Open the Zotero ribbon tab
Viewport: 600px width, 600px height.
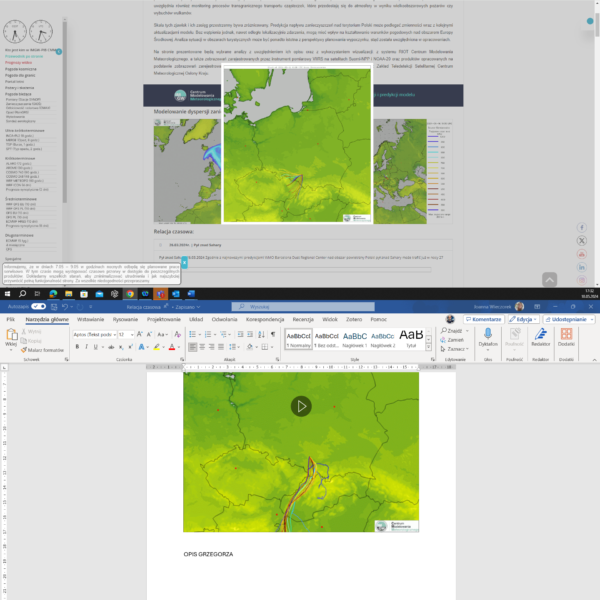354,319
